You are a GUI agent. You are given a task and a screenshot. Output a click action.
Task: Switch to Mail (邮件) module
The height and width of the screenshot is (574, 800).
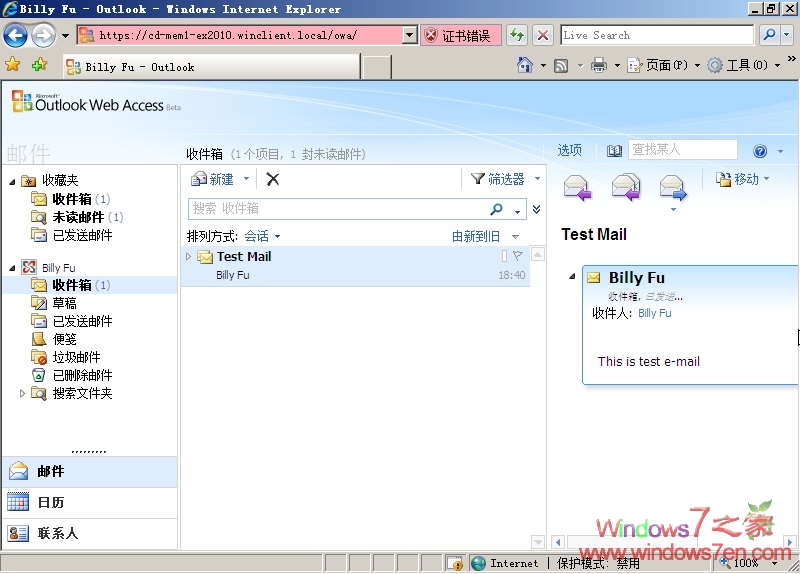(90, 471)
